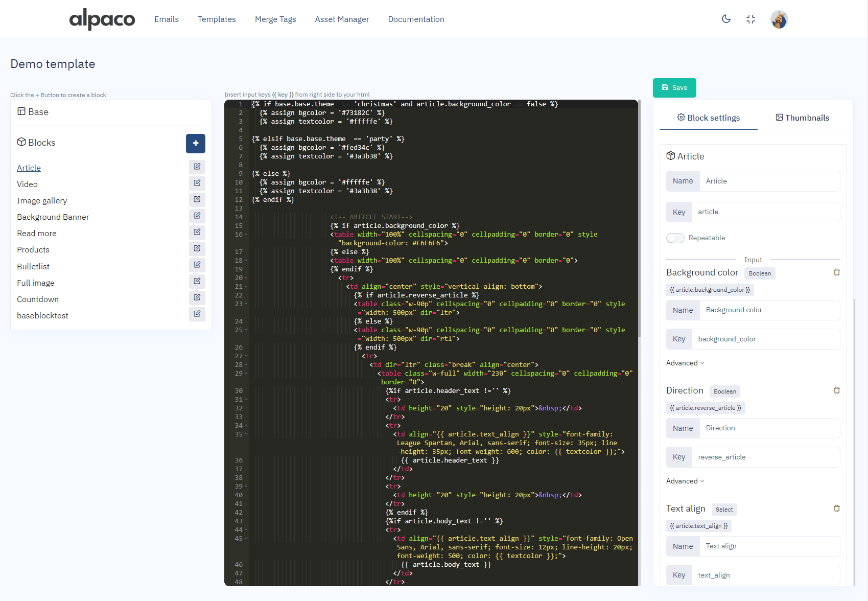This screenshot has width=868, height=601.
Task: Delete the Background color input
Action: (836, 272)
